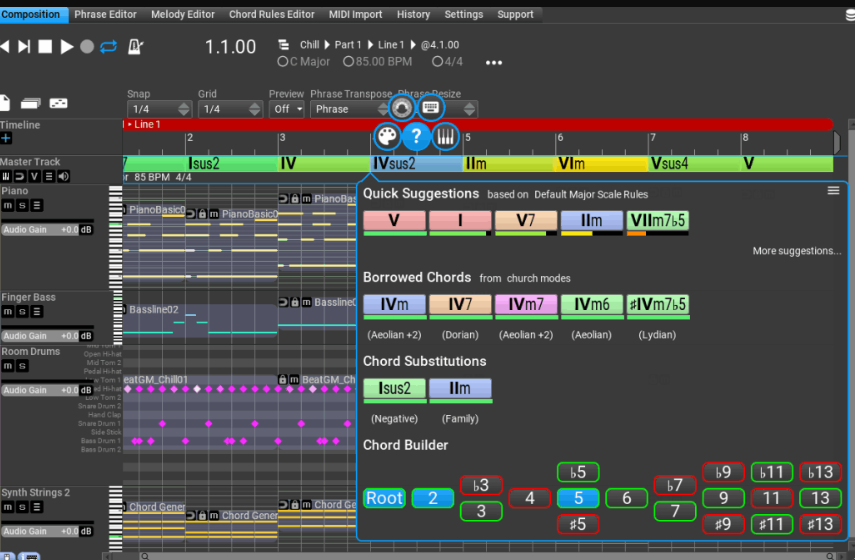This screenshot has width=855, height=560.
Task: Add a timeline item with the plus icon
Action: [5, 139]
